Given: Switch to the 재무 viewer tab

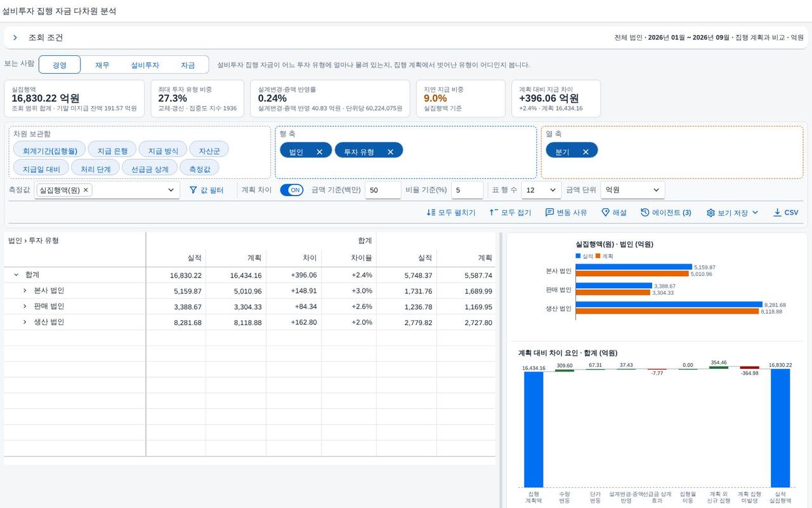Looking at the screenshot, I should [102, 65].
